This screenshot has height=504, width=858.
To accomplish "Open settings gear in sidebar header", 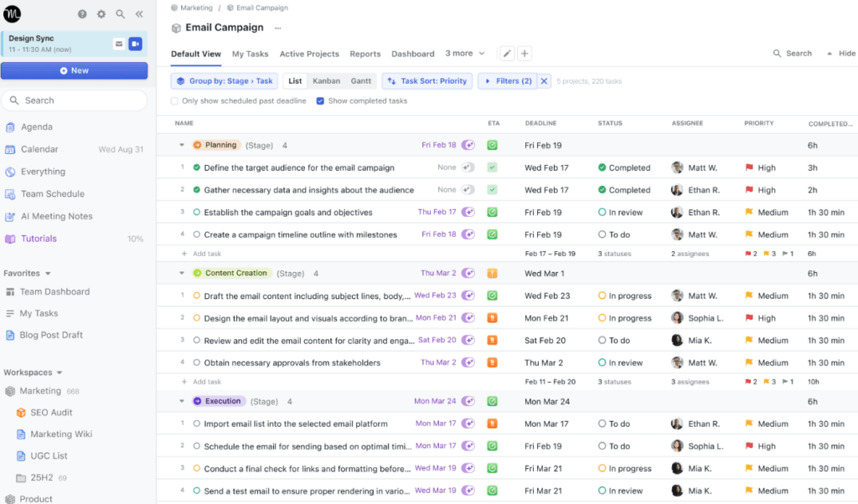I will pyautogui.click(x=101, y=14).
